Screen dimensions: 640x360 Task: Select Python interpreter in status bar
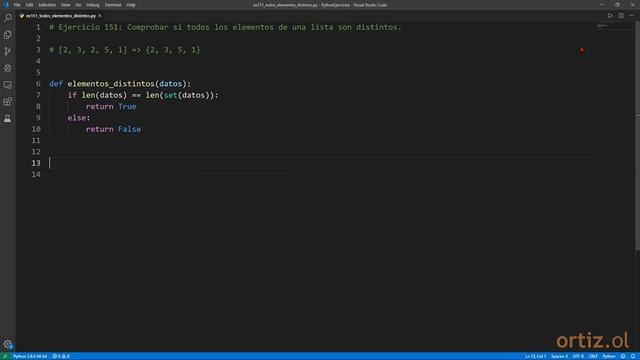(30, 356)
